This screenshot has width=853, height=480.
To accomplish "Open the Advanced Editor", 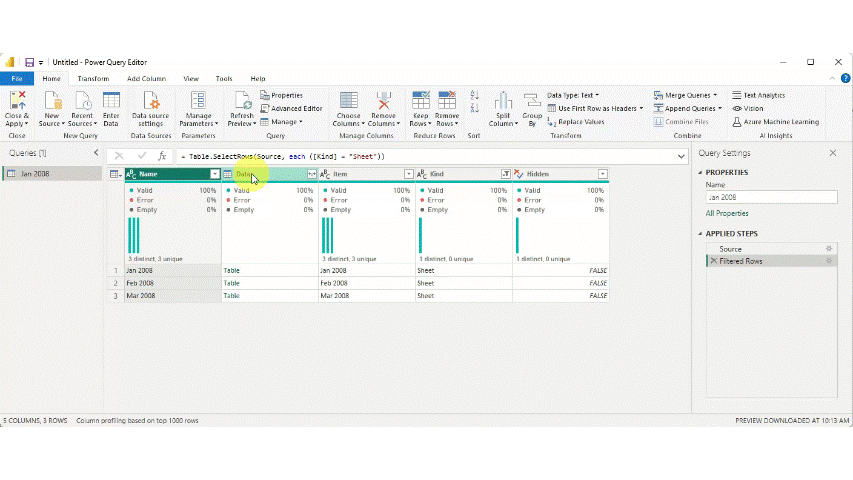I will coord(296,108).
